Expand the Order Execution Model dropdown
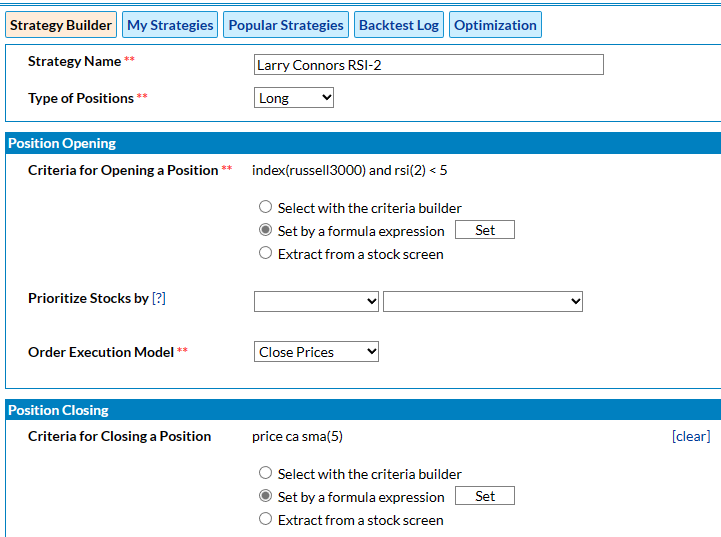 click(316, 352)
